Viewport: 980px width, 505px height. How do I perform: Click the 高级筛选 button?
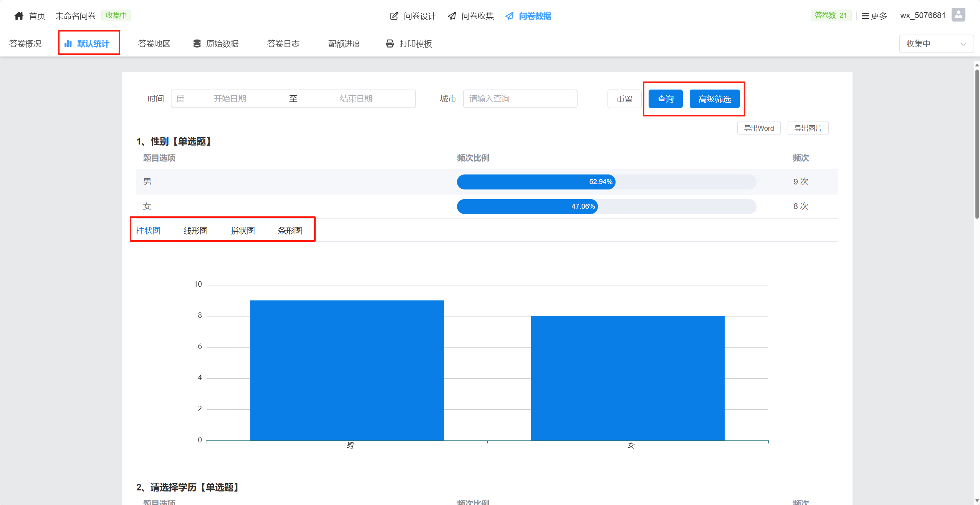[714, 99]
